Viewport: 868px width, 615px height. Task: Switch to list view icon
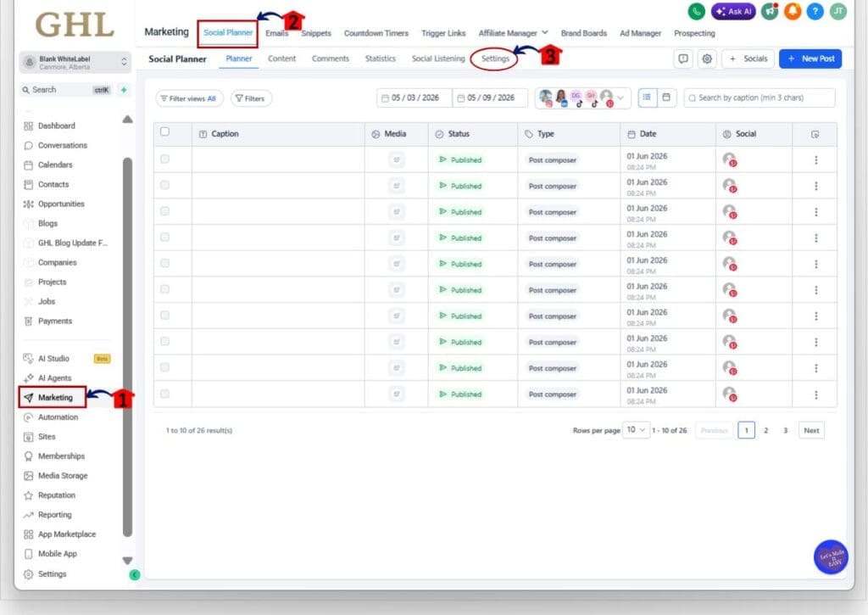click(647, 98)
